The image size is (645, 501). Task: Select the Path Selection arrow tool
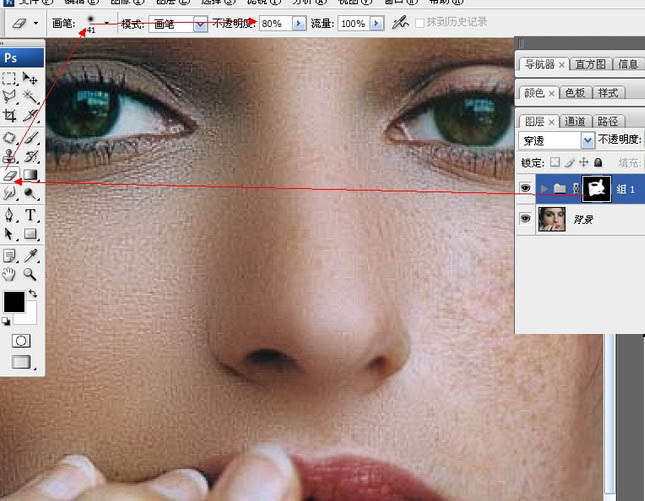(9, 234)
